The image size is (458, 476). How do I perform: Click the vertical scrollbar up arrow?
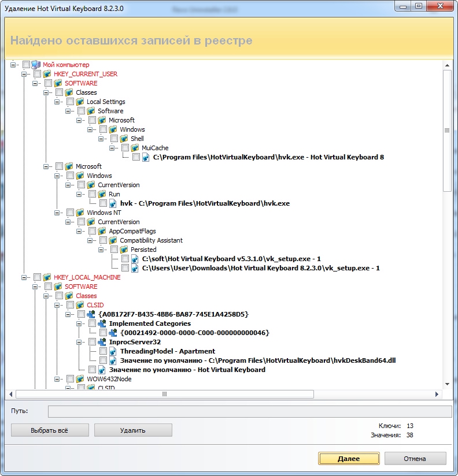(447, 65)
